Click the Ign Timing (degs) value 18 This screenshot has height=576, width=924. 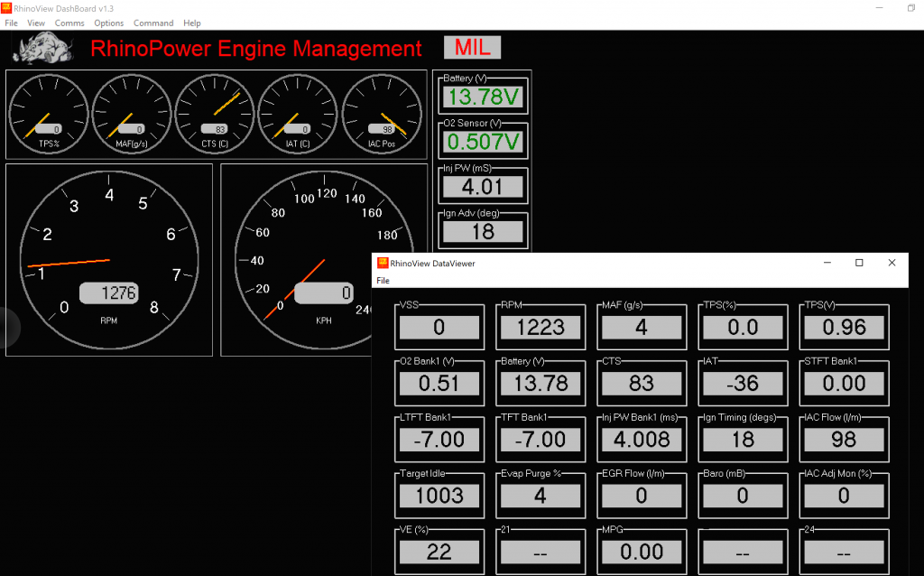[743, 439]
